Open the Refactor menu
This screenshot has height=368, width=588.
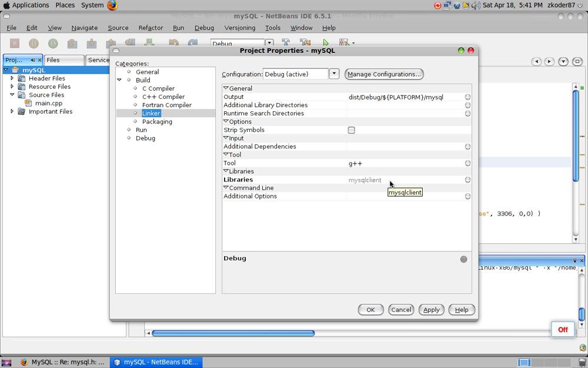click(x=151, y=28)
